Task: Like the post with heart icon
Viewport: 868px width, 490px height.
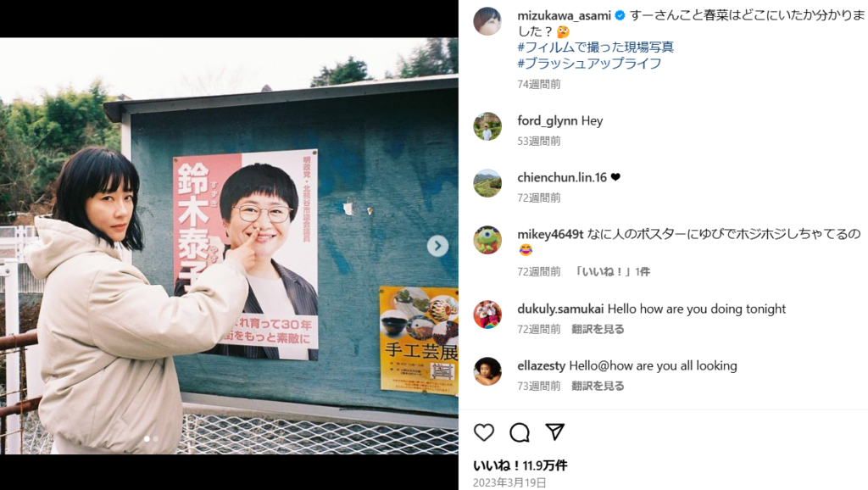Action: coord(484,432)
